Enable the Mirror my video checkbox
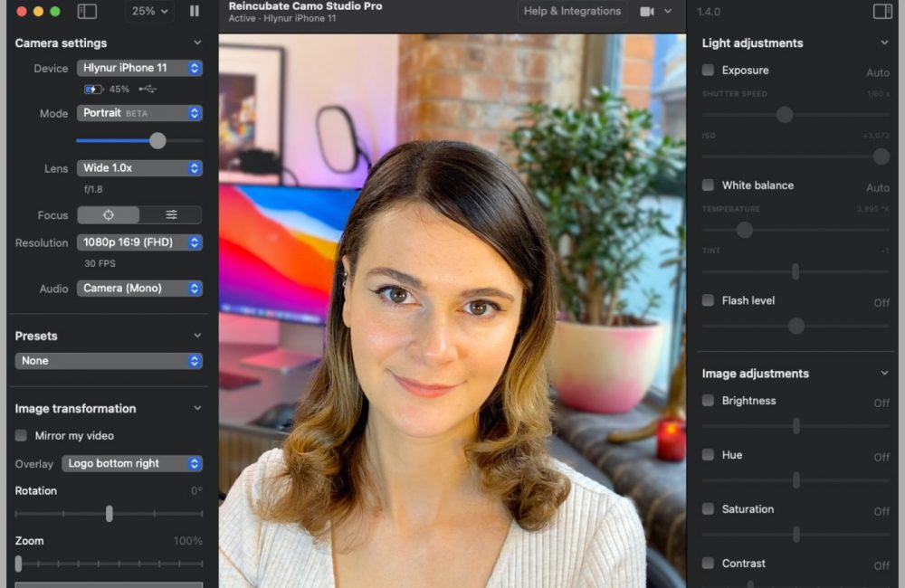Screen dimensions: 905x588 (21, 436)
